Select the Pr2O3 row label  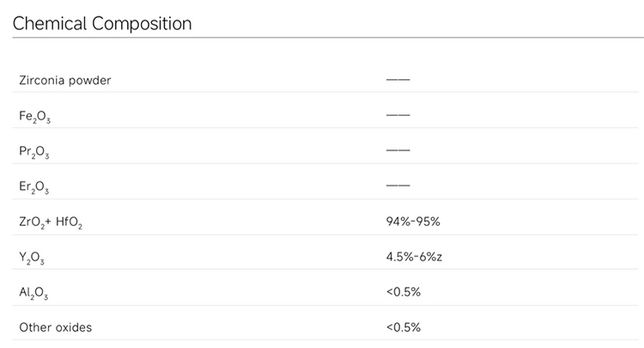pyautogui.click(x=34, y=151)
